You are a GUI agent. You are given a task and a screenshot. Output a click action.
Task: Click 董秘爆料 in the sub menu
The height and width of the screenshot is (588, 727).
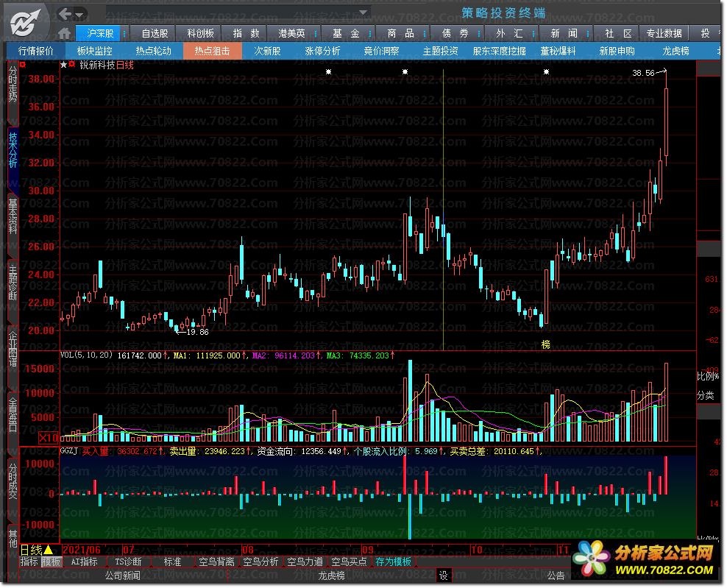tap(558, 51)
